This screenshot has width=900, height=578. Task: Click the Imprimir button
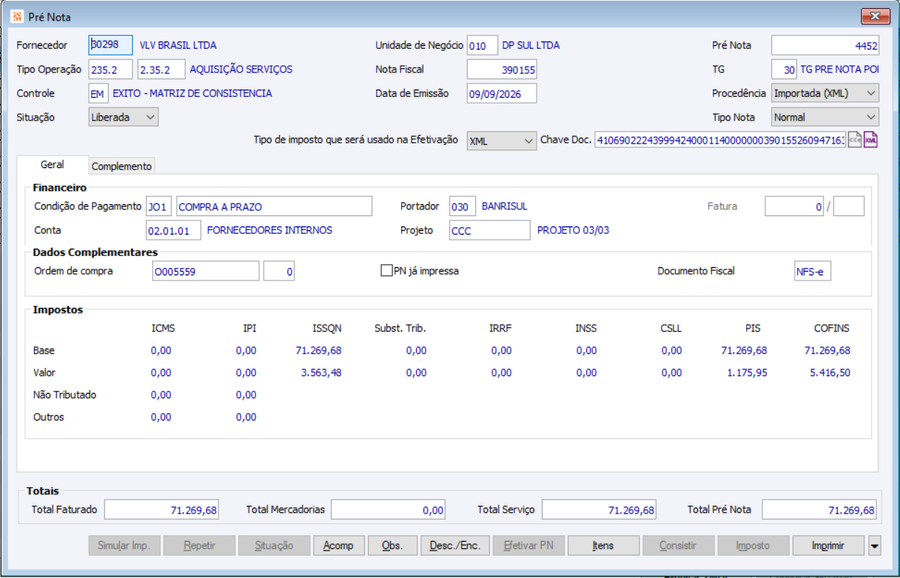(828, 545)
